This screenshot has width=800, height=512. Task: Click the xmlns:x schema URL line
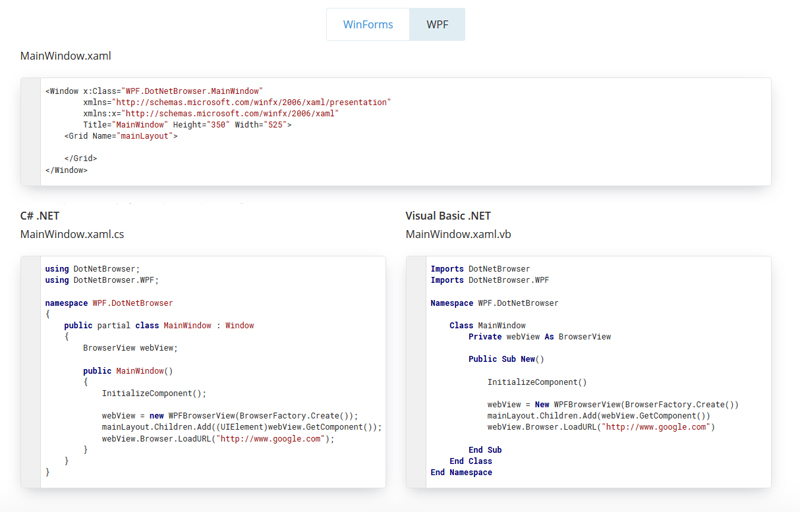click(211, 114)
